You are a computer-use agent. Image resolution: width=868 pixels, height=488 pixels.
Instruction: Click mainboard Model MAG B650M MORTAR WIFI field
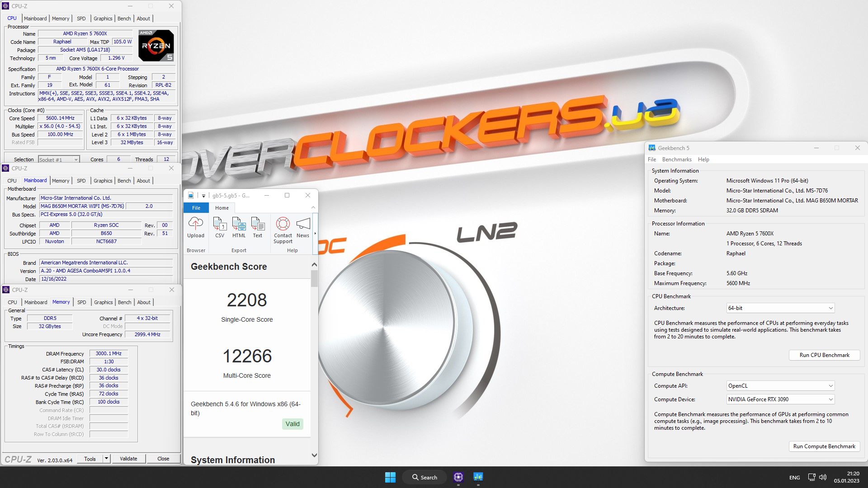click(x=82, y=206)
